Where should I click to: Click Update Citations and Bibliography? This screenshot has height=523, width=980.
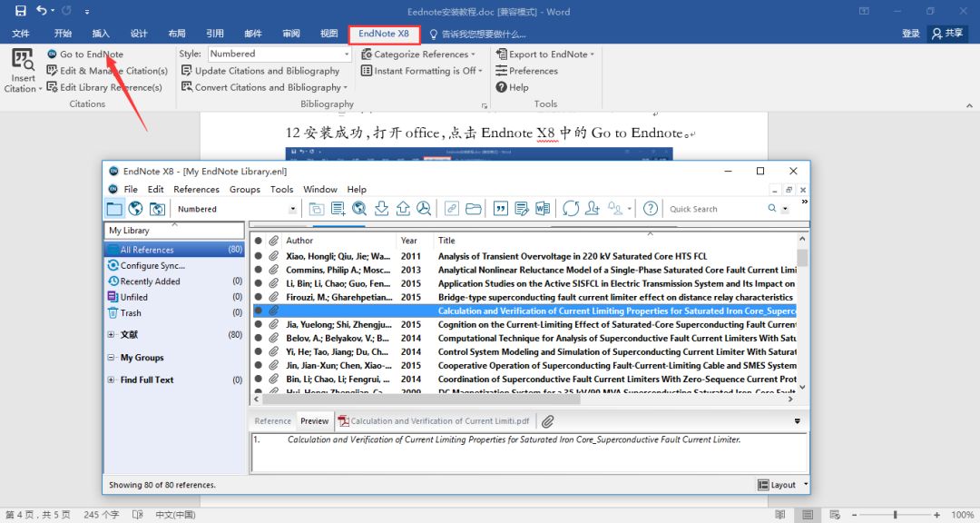point(260,71)
